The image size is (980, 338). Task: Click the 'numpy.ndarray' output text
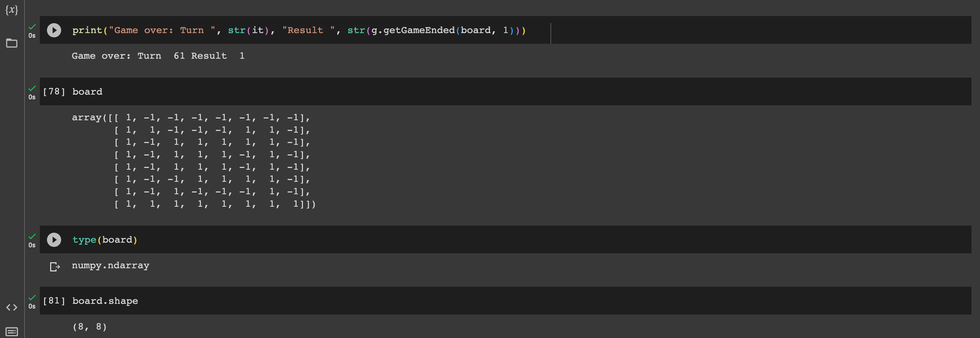tap(111, 266)
